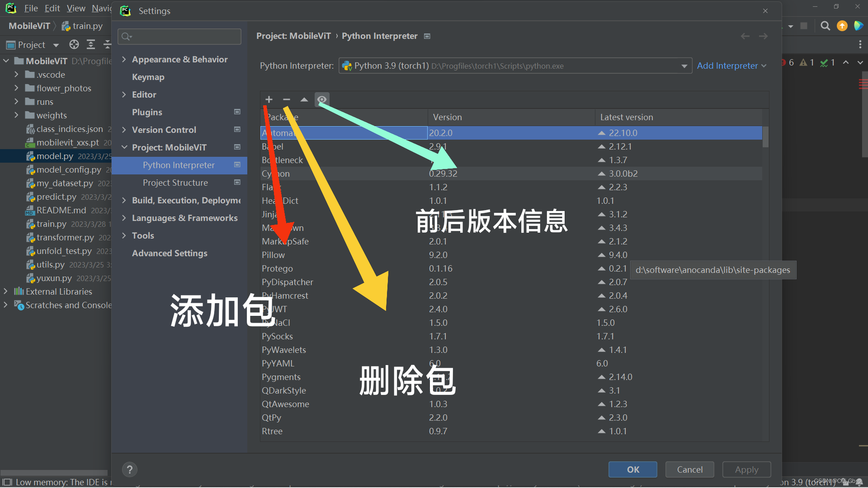
Task: Click the Add Interpreter link
Action: click(x=731, y=66)
